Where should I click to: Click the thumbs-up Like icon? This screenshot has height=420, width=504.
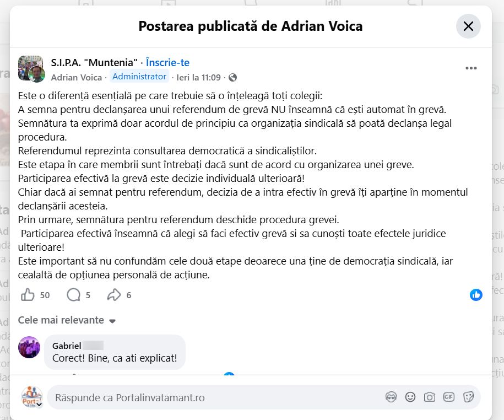tap(28, 295)
